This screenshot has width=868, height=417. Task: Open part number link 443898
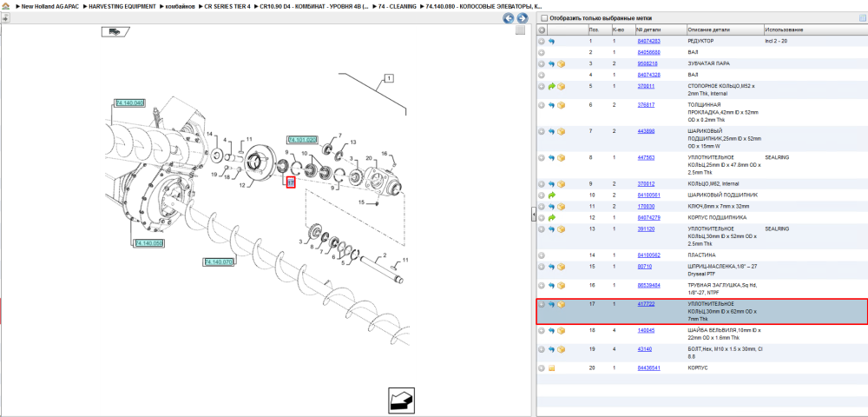tap(646, 131)
